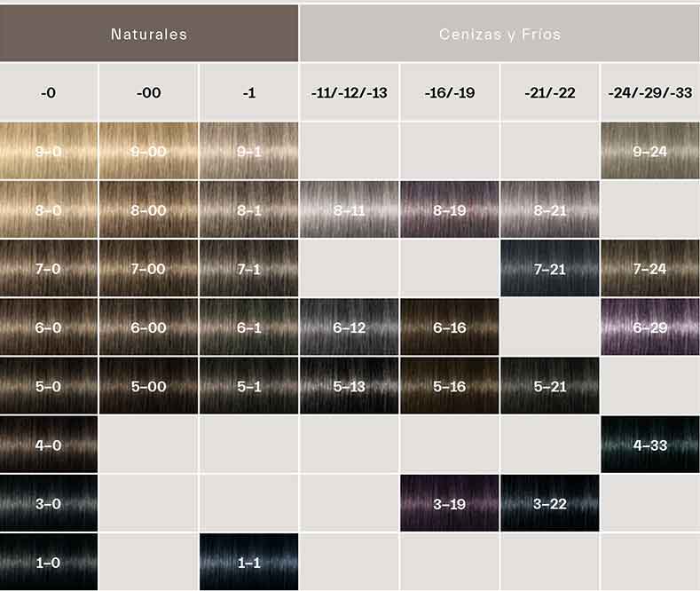Click the -24/-29/-33 column heading

click(650, 92)
